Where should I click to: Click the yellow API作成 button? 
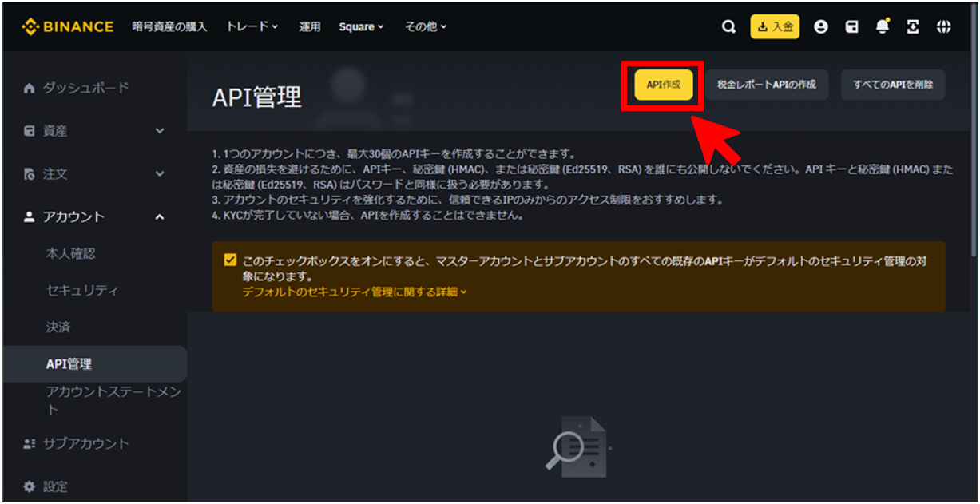pyautogui.click(x=663, y=85)
